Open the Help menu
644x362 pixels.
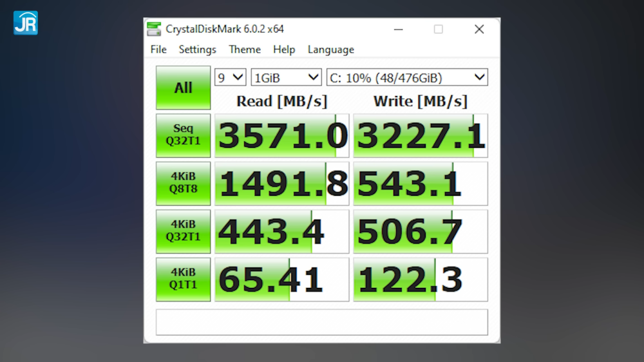[284, 50]
